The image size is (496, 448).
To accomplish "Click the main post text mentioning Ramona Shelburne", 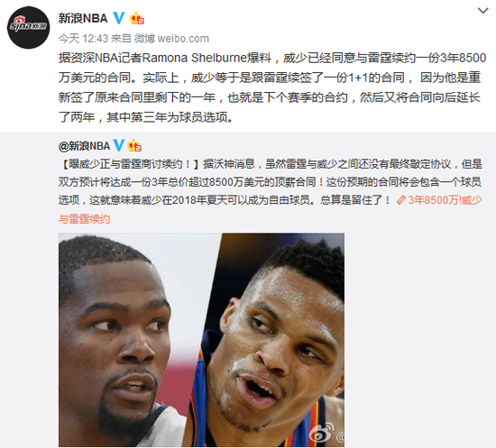I will [x=272, y=87].
